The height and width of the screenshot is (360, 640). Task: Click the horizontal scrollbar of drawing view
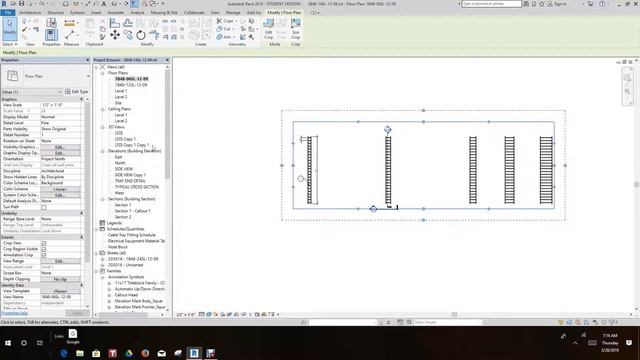click(x=454, y=314)
